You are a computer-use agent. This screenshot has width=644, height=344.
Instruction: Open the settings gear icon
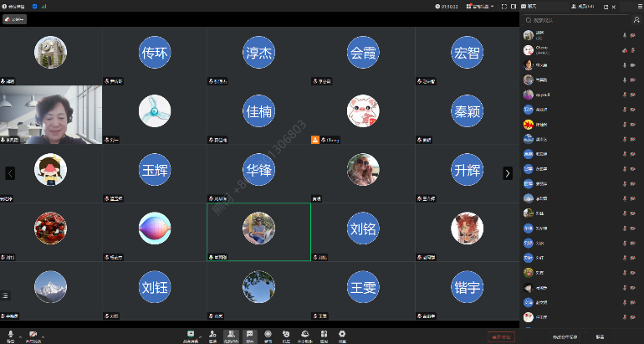pyautogui.click(x=342, y=334)
